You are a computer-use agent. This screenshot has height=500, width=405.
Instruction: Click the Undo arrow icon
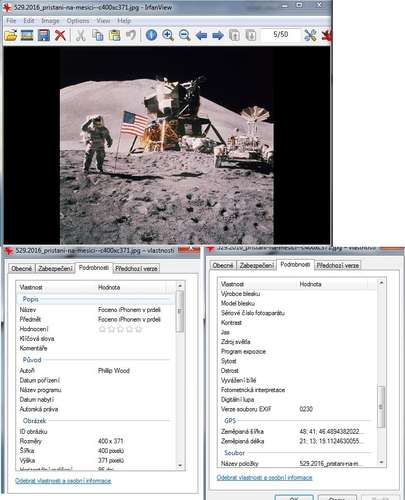[x=131, y=35]
